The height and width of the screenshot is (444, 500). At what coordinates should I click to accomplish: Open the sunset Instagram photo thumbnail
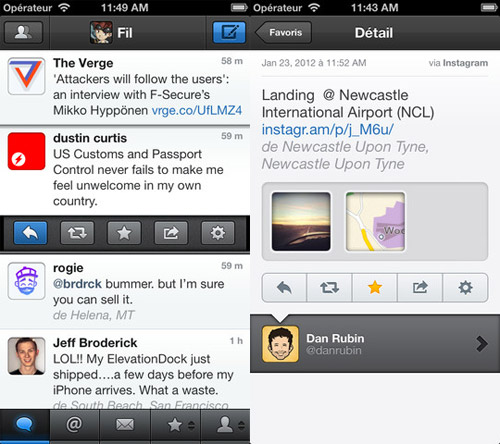coord(301,221)
